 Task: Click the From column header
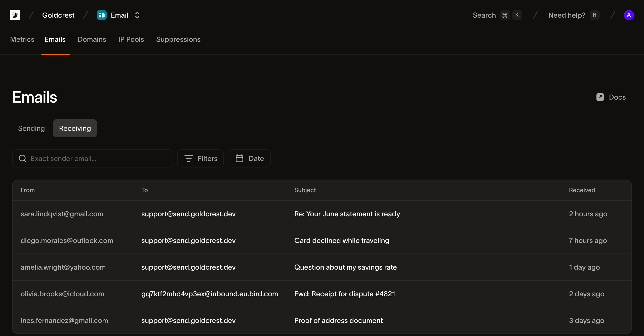pyautogui.click(x=28, y=190)
